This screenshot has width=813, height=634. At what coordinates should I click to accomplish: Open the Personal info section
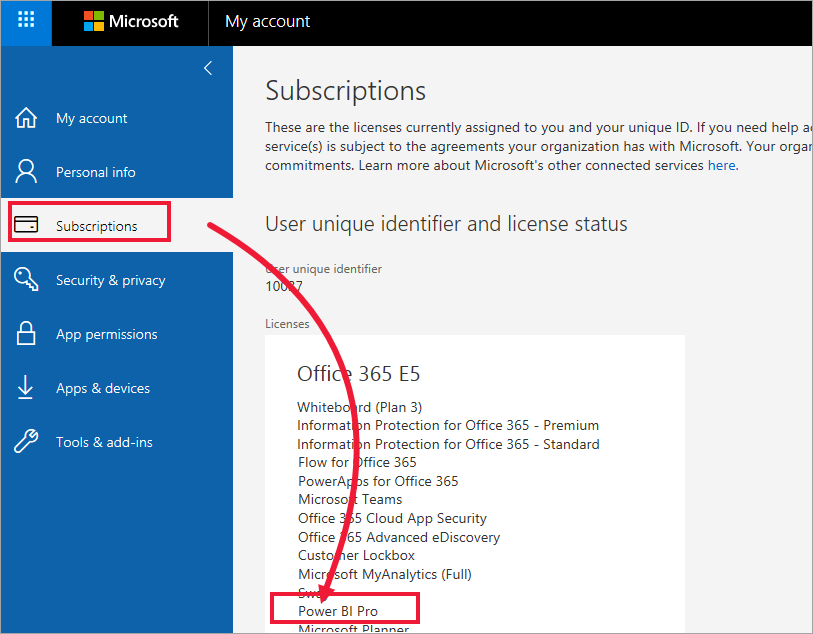coord(97,171)
